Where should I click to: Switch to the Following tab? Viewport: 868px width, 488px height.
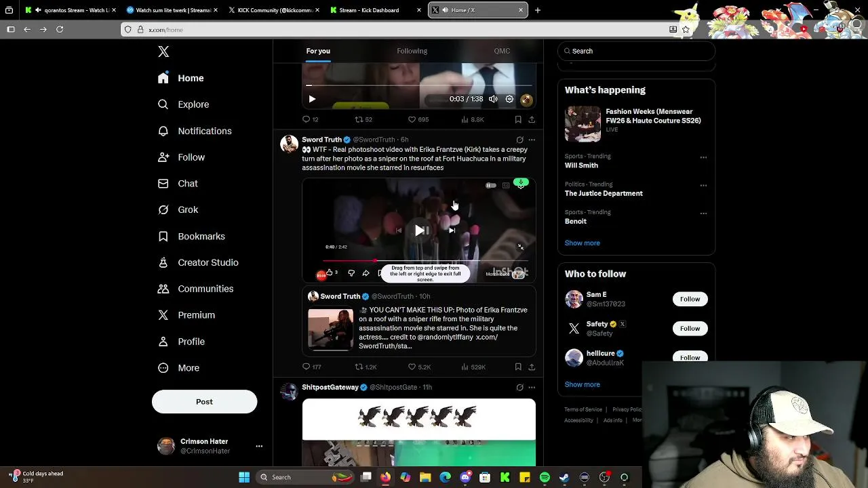click(x=412, y=51)
